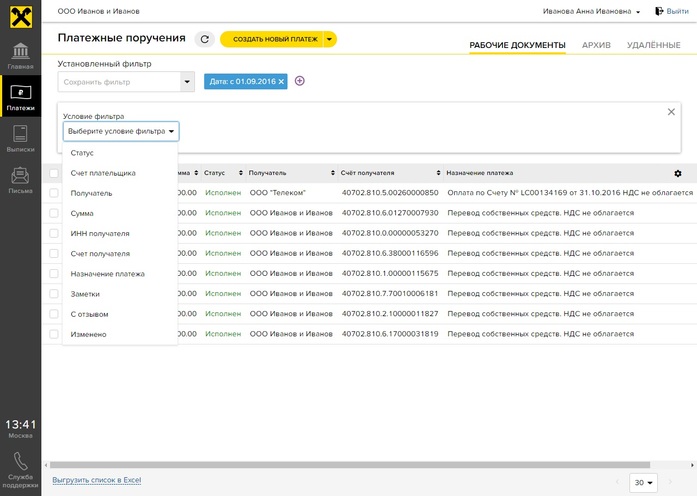The image size is (697, 496).
Task: Close the filter condition panel
Action: 671,112
